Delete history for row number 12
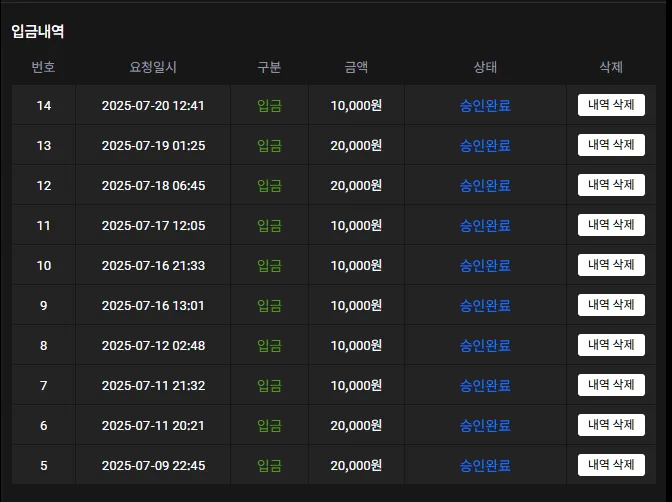The height and width of the screenshot is (502, 672). [611, 185]
